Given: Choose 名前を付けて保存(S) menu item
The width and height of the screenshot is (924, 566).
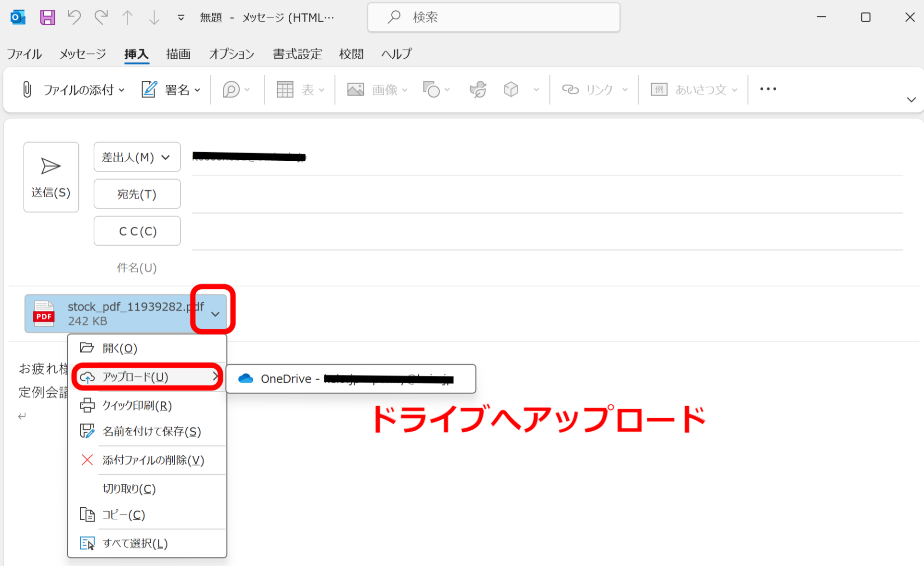Looking at the screenshot, I should [147, 431].
